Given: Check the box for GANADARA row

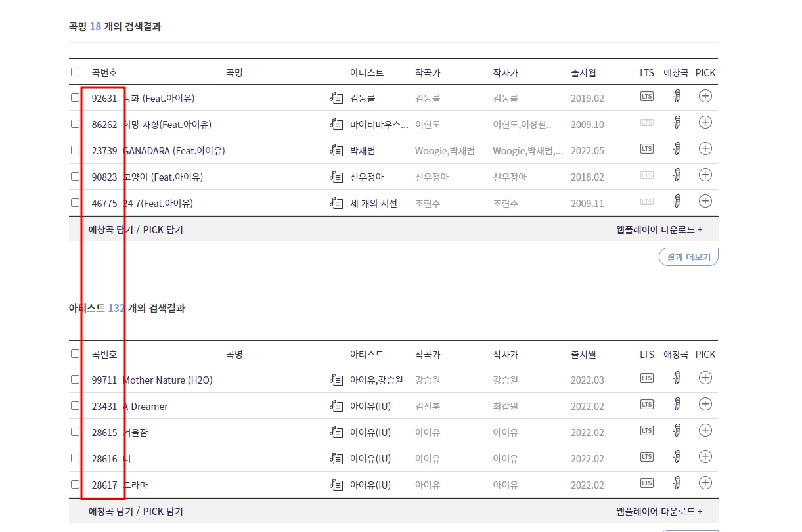Looking at the screenshot, I should coord(75,150).
